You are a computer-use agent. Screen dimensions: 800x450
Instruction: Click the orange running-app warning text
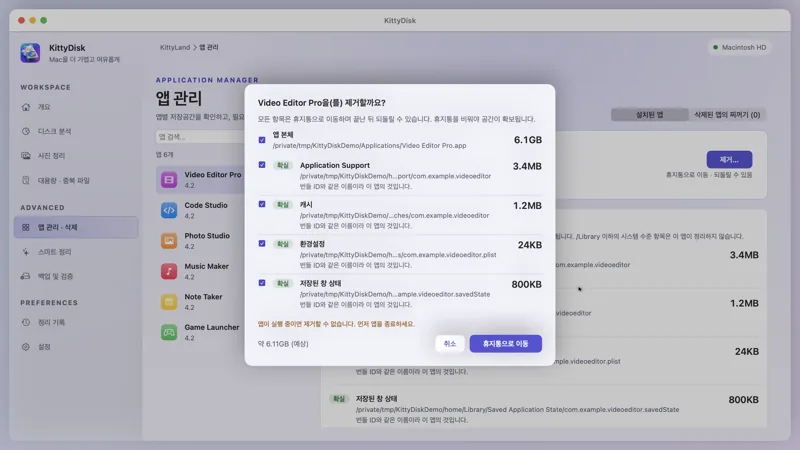pos(336,324)
